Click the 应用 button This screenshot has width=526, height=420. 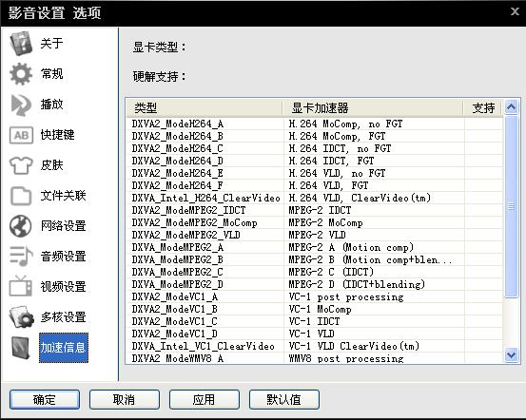204,399
